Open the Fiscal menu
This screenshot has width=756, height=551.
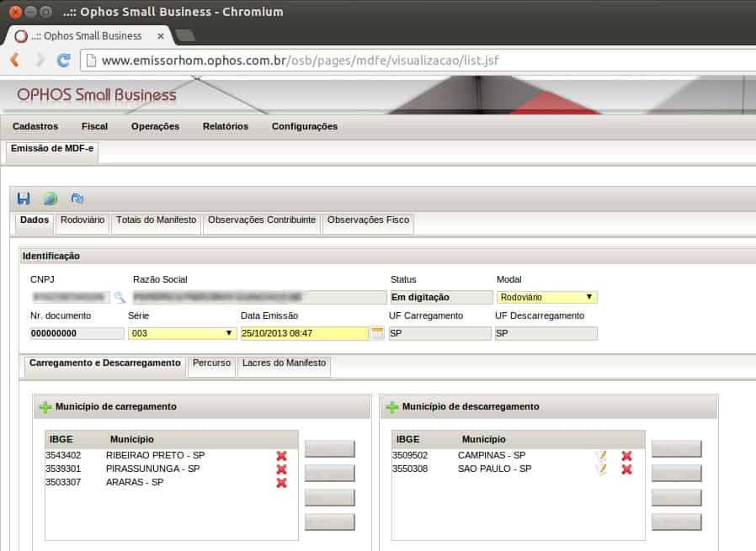[x=94, y=126]
